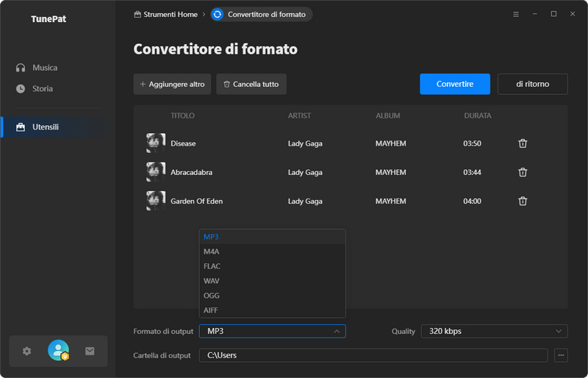Choose WAV from format list
The image size is (588, 378).
272,281
